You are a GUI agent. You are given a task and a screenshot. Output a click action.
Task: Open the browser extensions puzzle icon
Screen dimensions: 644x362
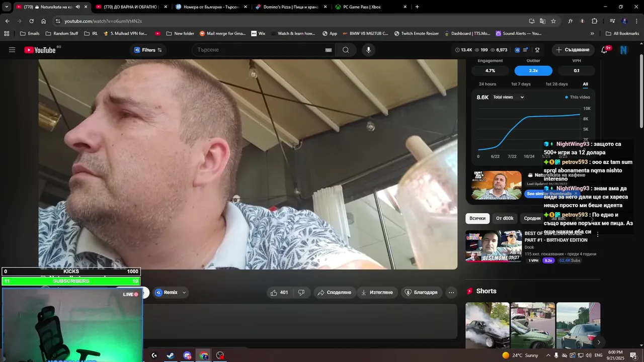594,21
